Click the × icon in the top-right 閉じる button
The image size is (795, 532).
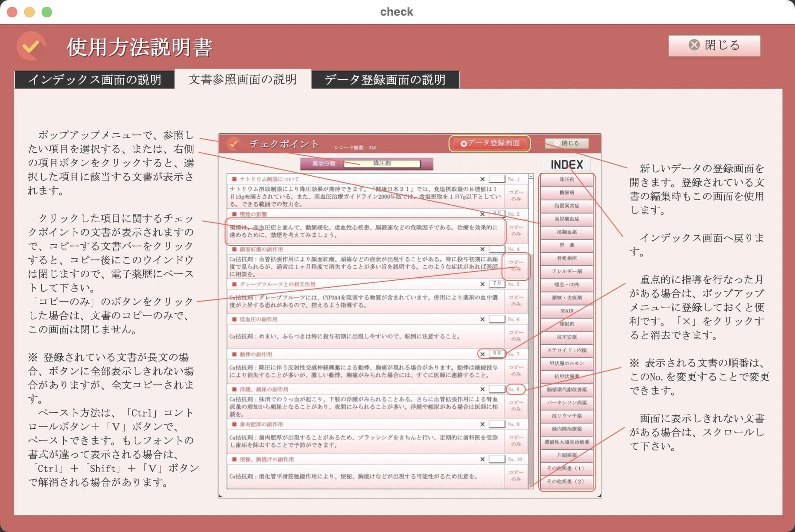tap(695, 45)
